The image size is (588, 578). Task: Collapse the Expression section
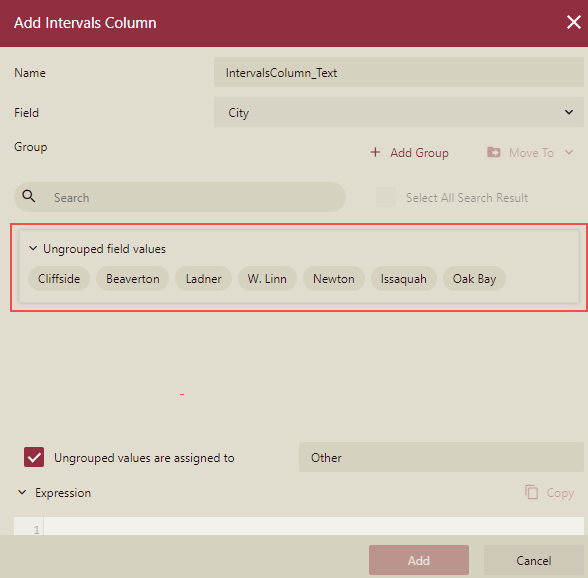(x=22, y=492)
